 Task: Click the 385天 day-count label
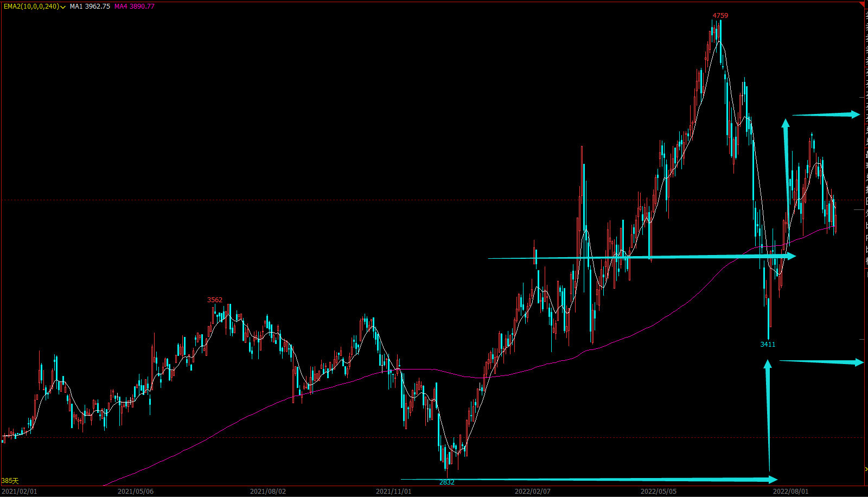[10, 481]
